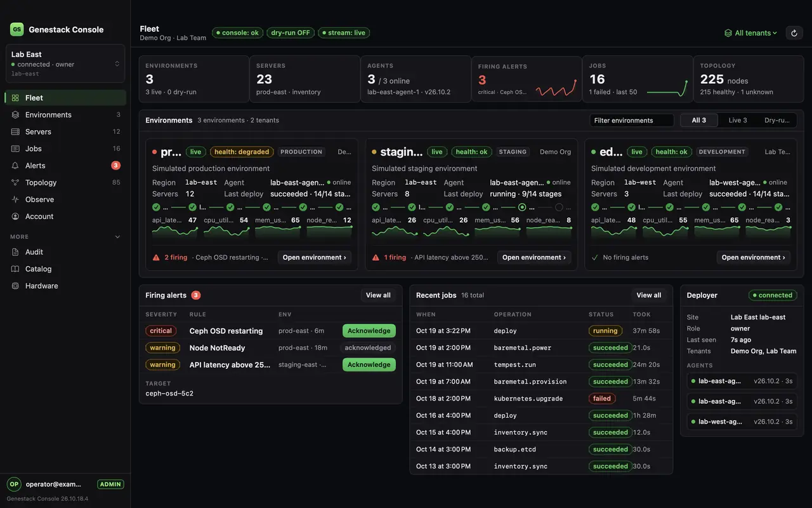
Task: Click the console: ok status pill
Action: 238,32
